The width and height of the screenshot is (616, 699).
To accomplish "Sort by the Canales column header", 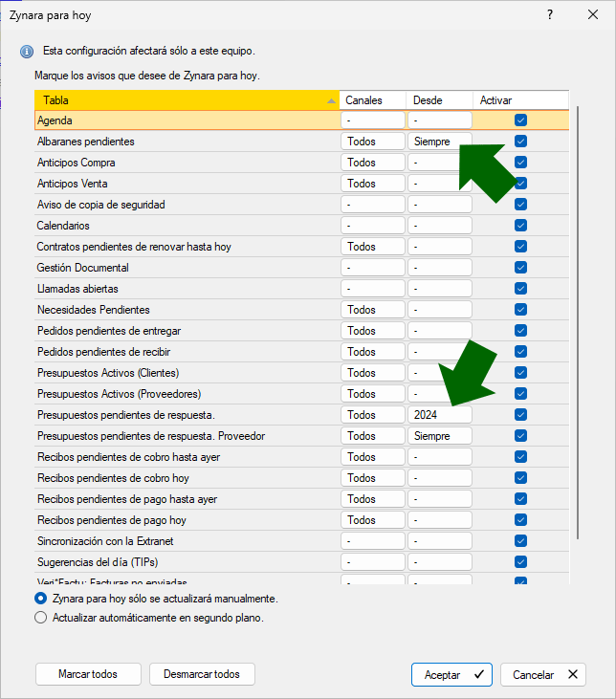I will click(x=373, y=100).
